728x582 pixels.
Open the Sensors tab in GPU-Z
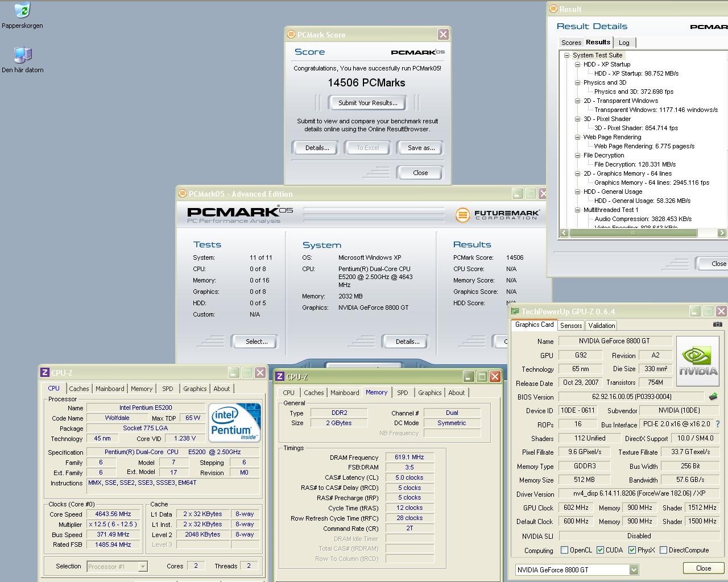pyautogui.click(x=571, y=326)
